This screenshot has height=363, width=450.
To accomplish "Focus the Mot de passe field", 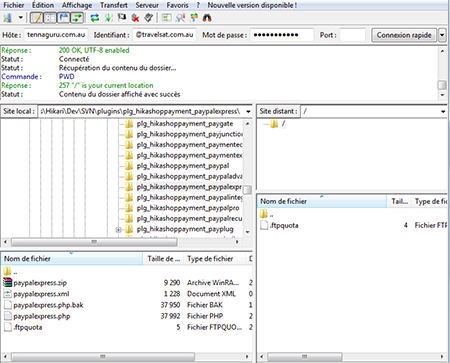I will coord(282,35).
